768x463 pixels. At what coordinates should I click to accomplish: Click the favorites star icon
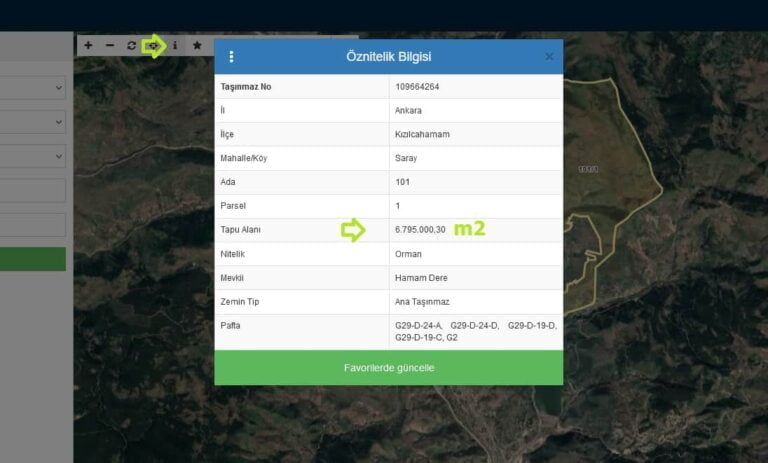197,46
